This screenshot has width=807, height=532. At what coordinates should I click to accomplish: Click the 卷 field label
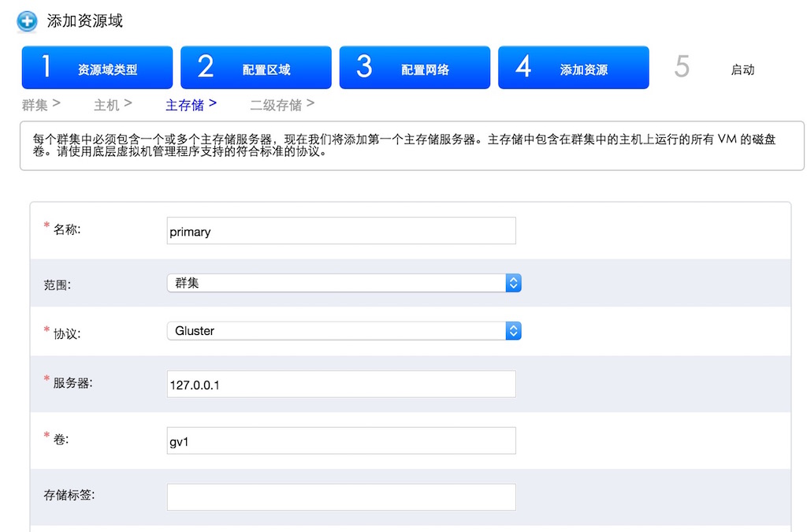61,439
